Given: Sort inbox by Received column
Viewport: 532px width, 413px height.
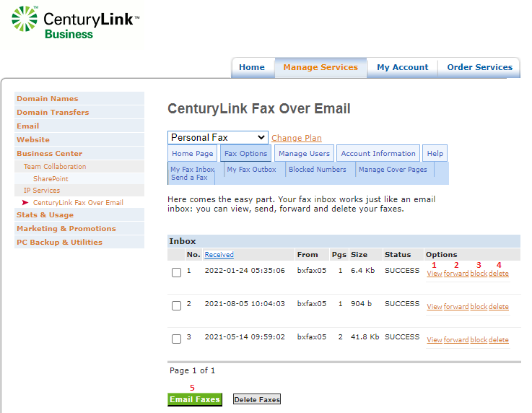Looking at the screenshot, I should click(219, 254).
